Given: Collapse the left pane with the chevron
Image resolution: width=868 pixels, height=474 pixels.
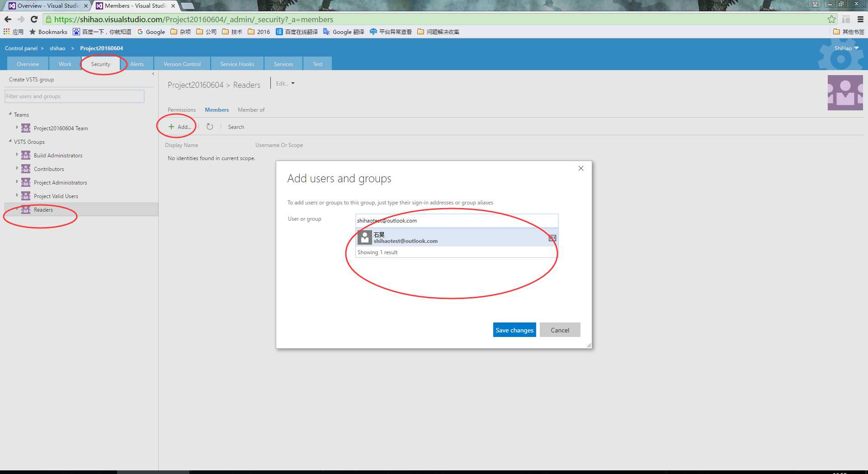Looking at the screenshot, I should [x=153, y=74].
